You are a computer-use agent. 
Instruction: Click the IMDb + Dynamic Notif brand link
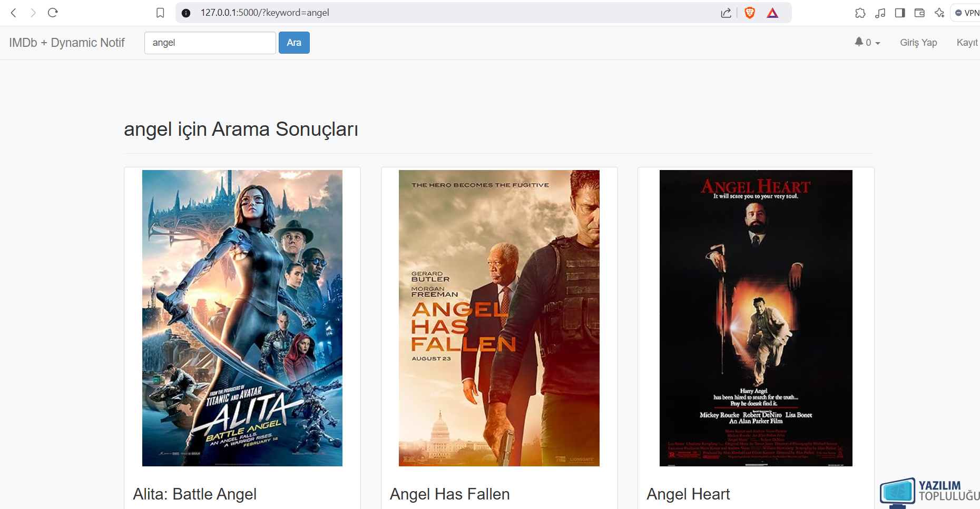click(x=67, y=43)
